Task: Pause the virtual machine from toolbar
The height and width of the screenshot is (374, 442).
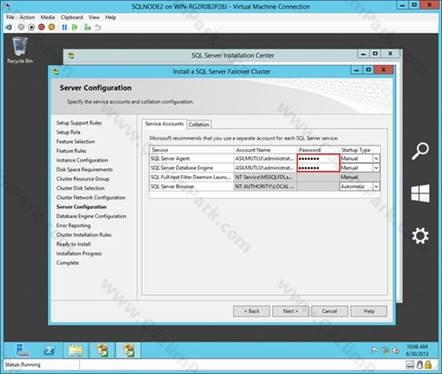Action: [64, 27]
